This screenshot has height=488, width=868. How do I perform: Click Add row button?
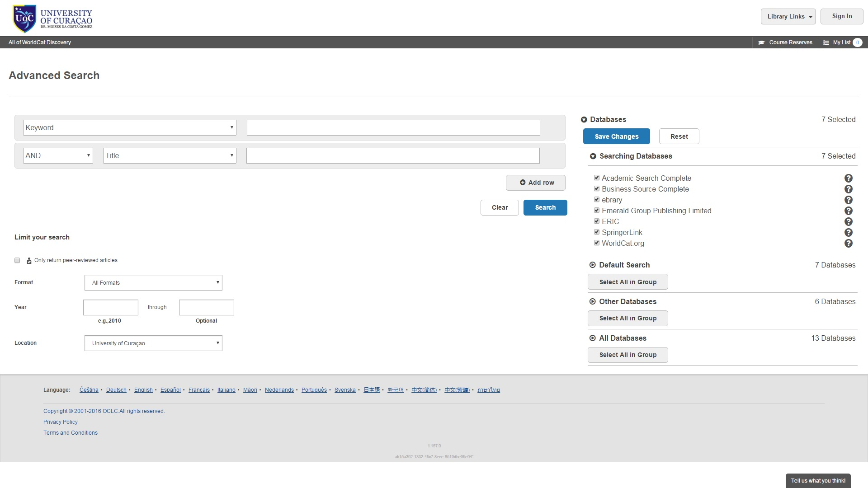(536, 183)
